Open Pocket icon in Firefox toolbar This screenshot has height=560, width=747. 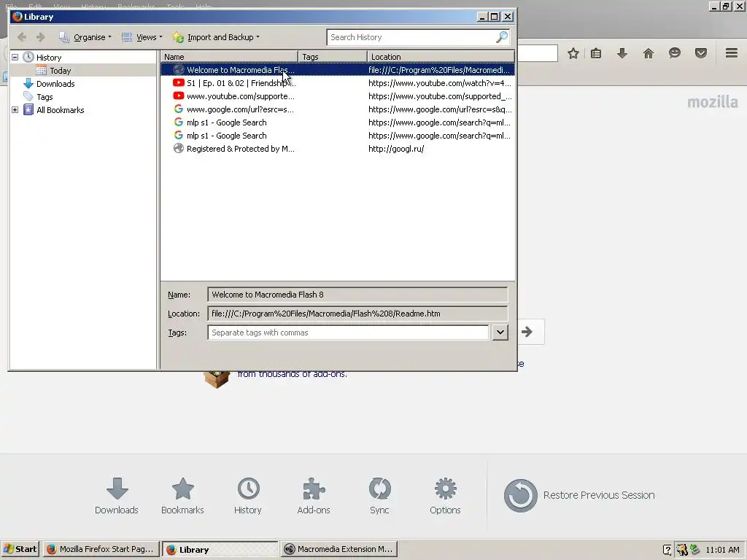pyautogui.click(x=701, y=53)
